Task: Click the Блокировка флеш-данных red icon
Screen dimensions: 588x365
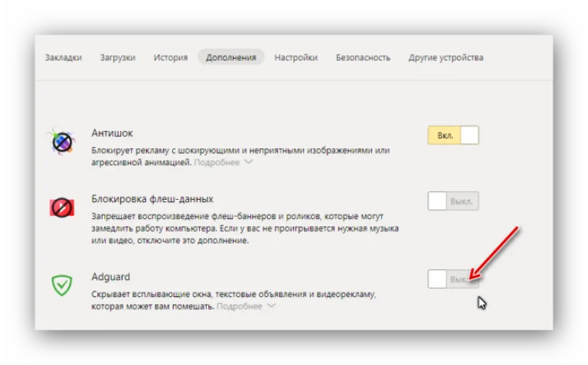Action: click(62, 208)
